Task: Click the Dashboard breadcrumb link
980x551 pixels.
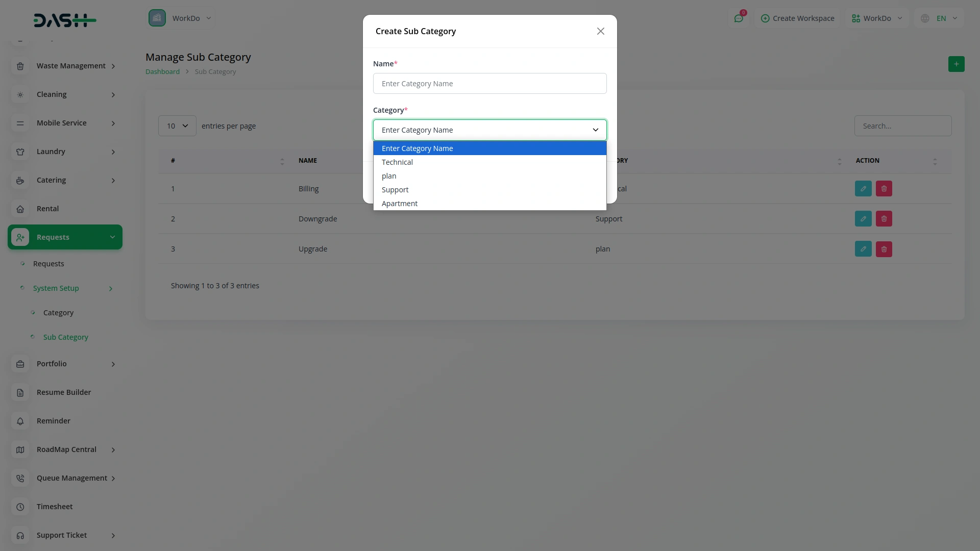Action: pyautogui.click(x=162, y=72)
